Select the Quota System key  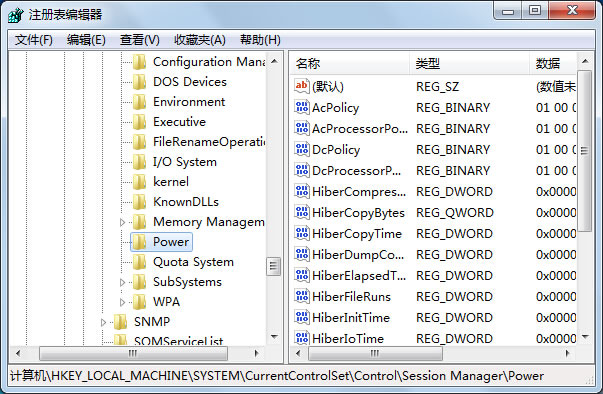coord(193,262)
